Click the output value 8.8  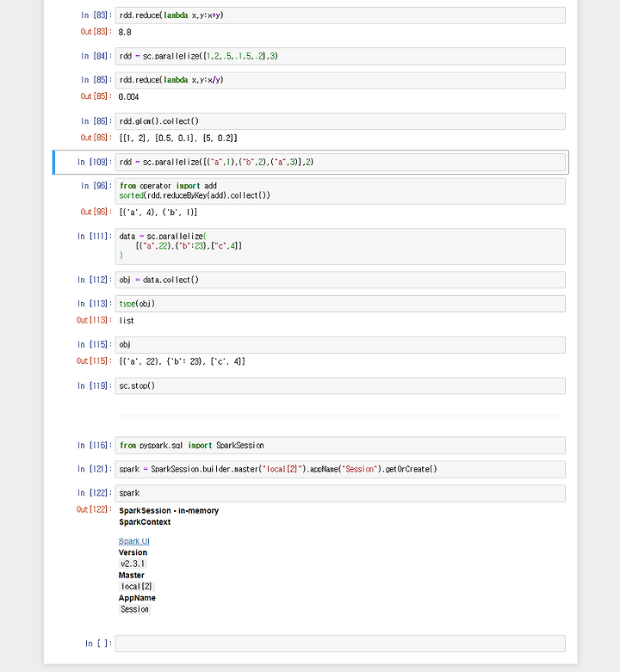pos(125,32)
